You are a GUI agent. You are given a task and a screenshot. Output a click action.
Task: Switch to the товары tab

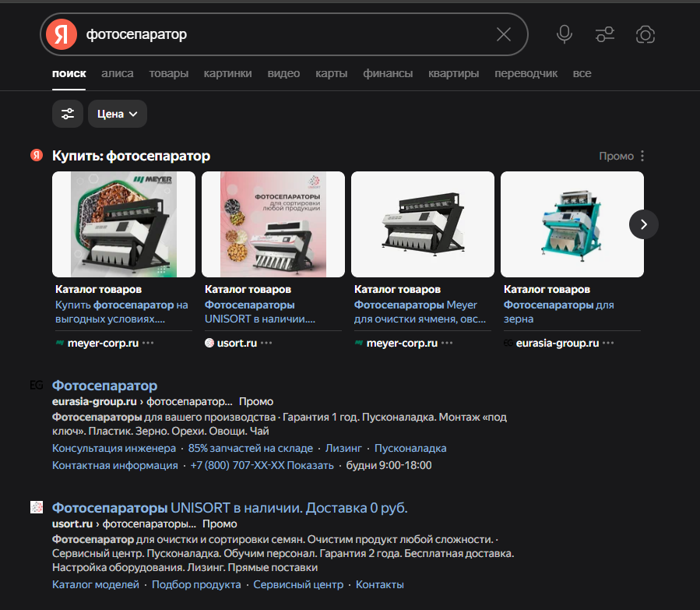169,73
